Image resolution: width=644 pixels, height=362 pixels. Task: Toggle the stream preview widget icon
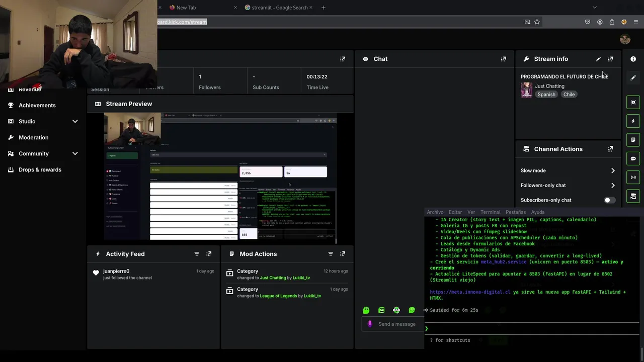633,102
